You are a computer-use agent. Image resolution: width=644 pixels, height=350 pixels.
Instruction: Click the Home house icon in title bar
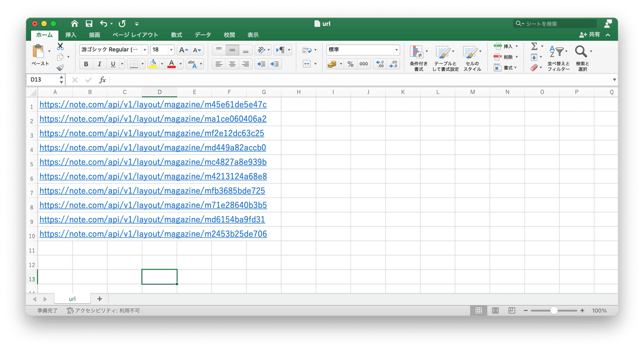[x=75, y=24]
